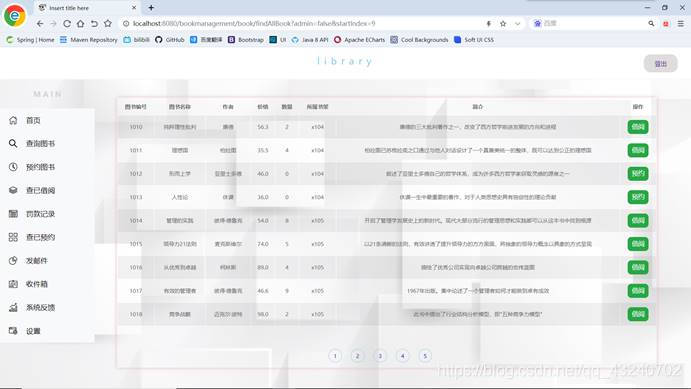691x389 pixels.
Task: Open the Maven Repository bookmark
Action: pos(89,40)
